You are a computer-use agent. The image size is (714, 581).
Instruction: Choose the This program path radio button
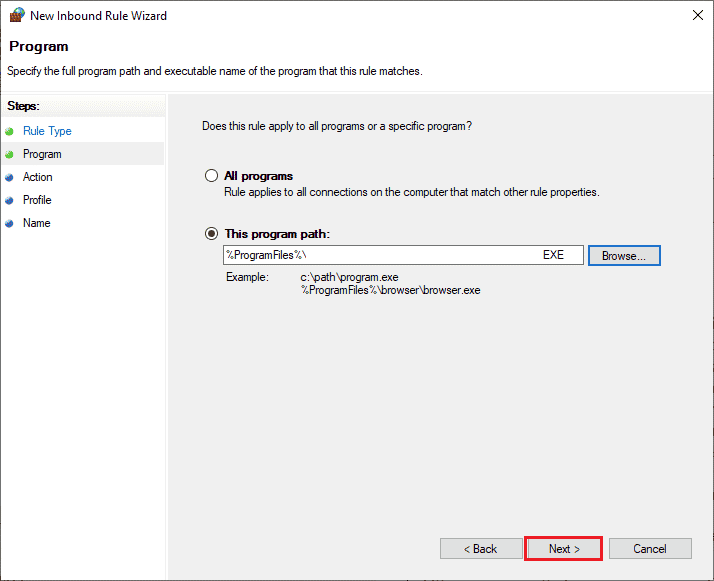point(211,234)
